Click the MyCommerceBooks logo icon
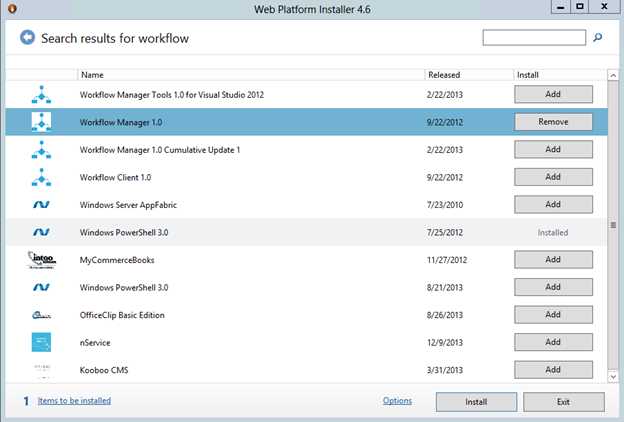Image resolution: width=624 pixels, height=422 pixels. tap(41, 260)
